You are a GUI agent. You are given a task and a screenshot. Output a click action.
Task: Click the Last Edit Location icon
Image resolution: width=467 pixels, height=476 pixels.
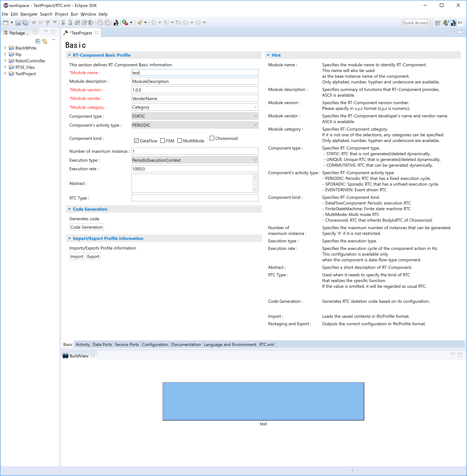click(x=179, y=23)
